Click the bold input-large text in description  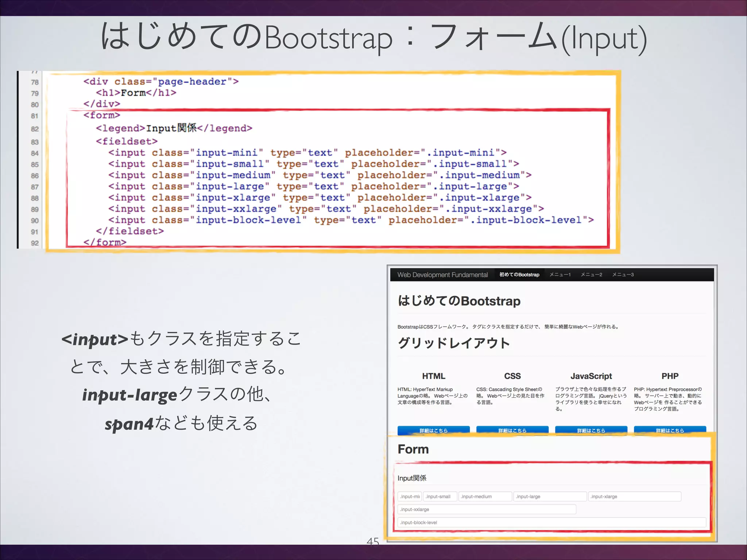[129, 395]
